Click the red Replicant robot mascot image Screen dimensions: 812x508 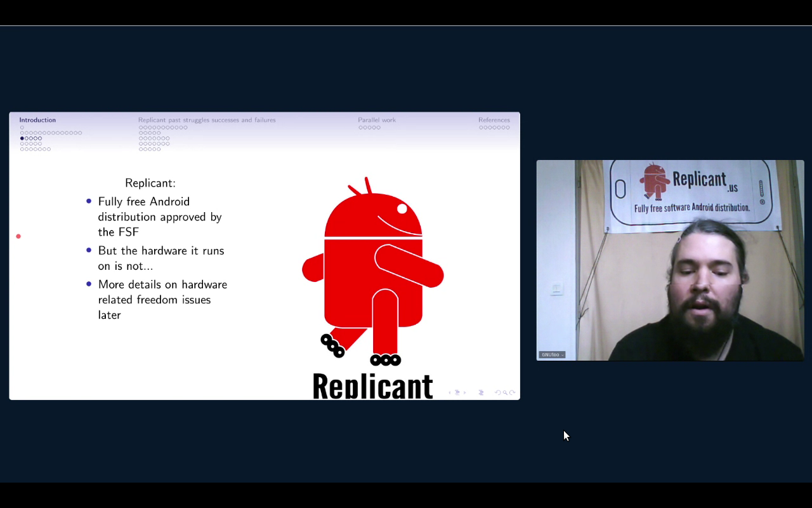[x=373, y=272]
